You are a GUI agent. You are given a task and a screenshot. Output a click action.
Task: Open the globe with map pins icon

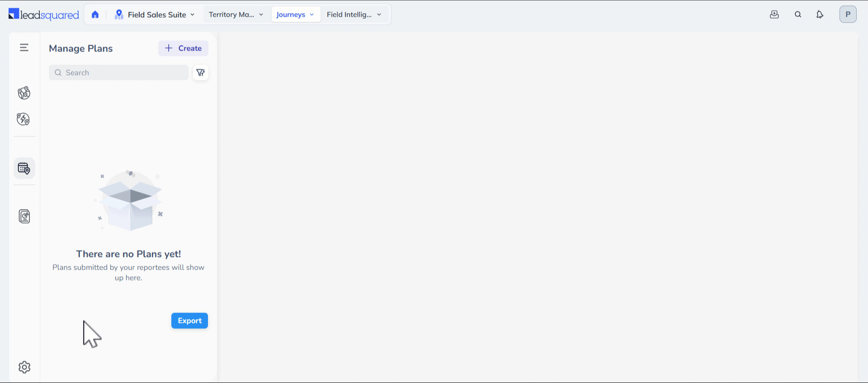24,93
